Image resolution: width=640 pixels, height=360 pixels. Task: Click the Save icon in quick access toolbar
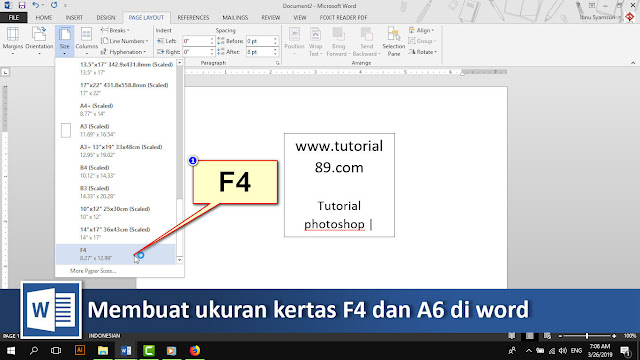click(22, 6)
